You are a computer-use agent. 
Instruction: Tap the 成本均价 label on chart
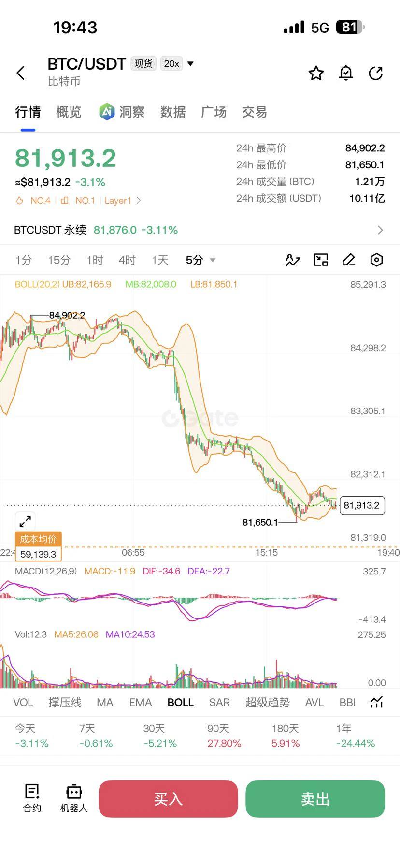[38, 539]
